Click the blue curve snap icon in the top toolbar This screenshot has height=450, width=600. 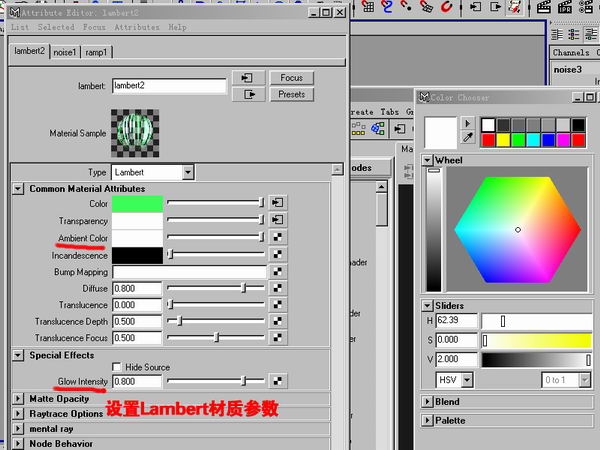coord(387,6)
